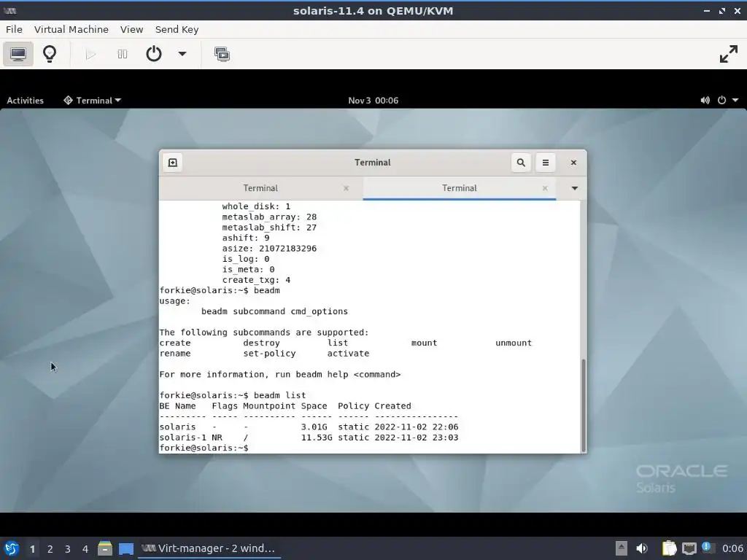747x560 pixels.
Task: Click the Terminal search icon
Action: pos(521,163)
